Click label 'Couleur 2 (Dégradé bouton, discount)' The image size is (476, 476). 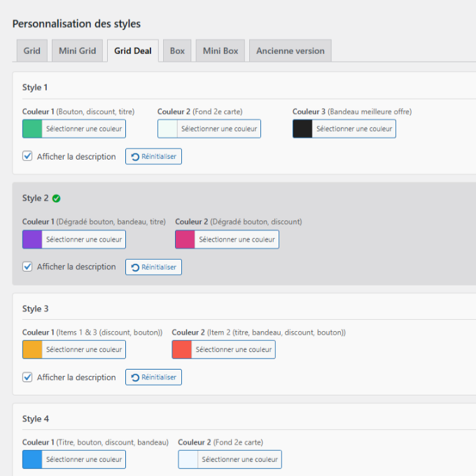(x=239, y=222)
